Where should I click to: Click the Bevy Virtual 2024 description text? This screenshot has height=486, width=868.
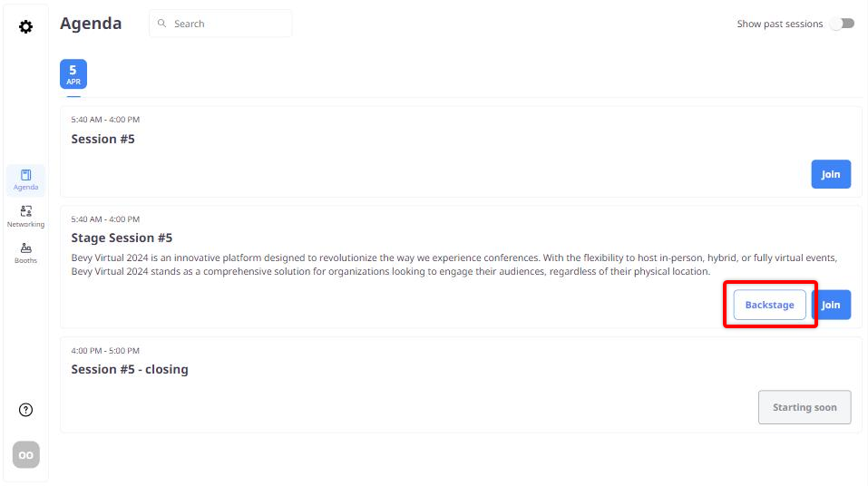pos(454,264)
